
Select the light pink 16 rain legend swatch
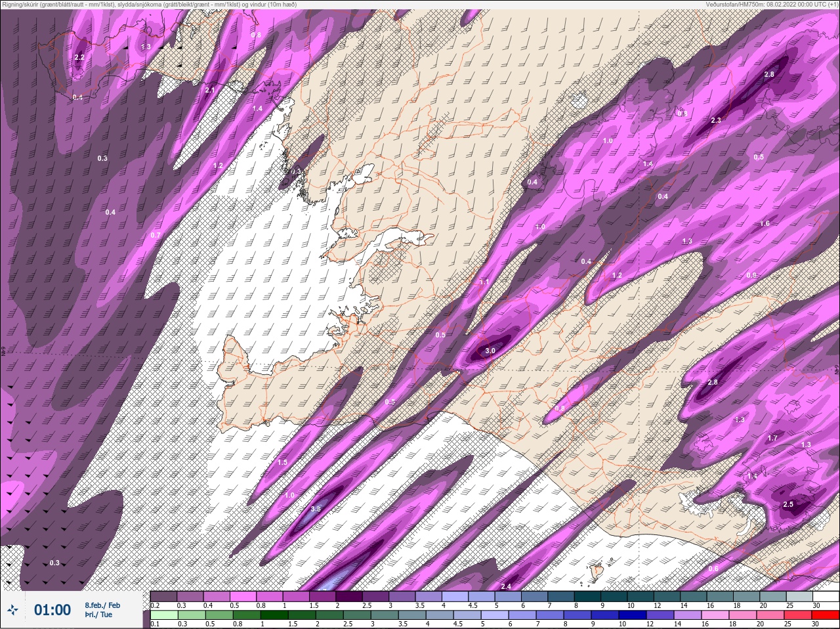pyautogui.click(x=715, y=615)
